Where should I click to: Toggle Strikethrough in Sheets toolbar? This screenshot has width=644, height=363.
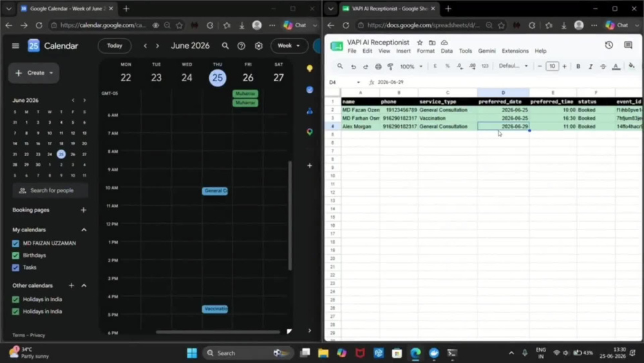(x=603, y=66)
